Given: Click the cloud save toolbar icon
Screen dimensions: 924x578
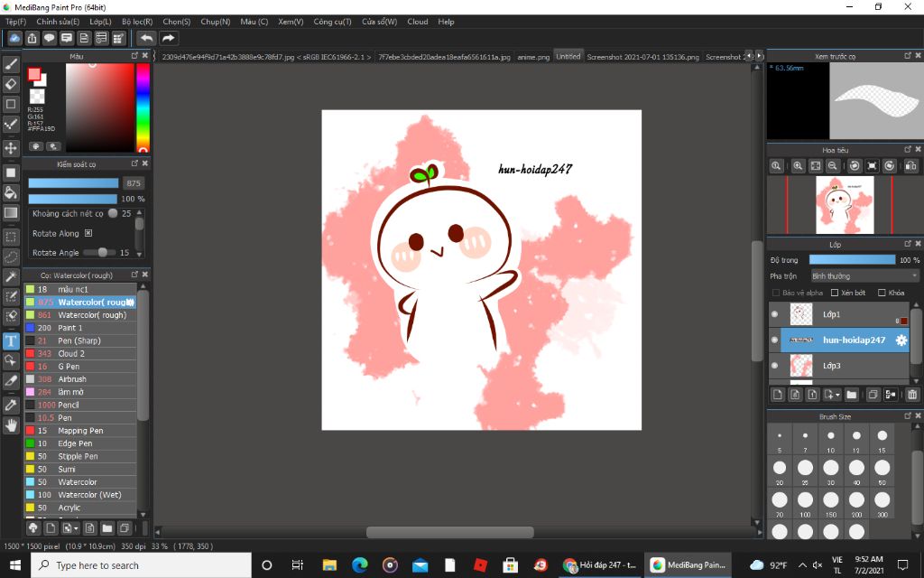Looking at the screenshot, I should pos(14,38).
